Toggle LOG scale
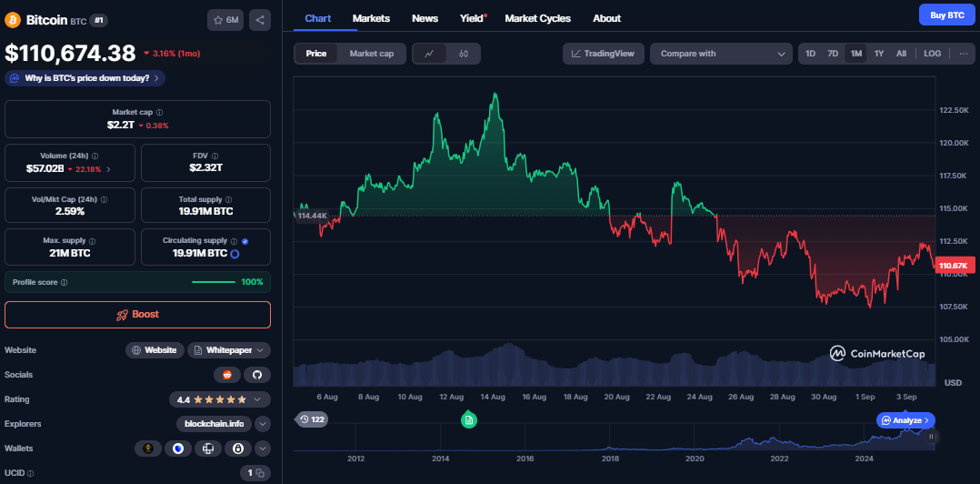This screenshot has height=484, width=980. click(x=932, y=54)
